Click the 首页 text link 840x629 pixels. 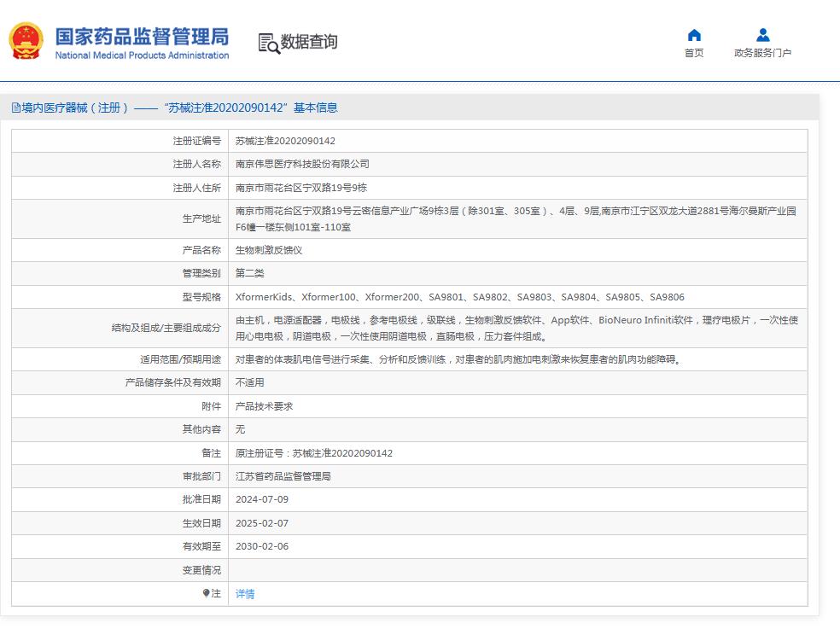pos(694,53)
